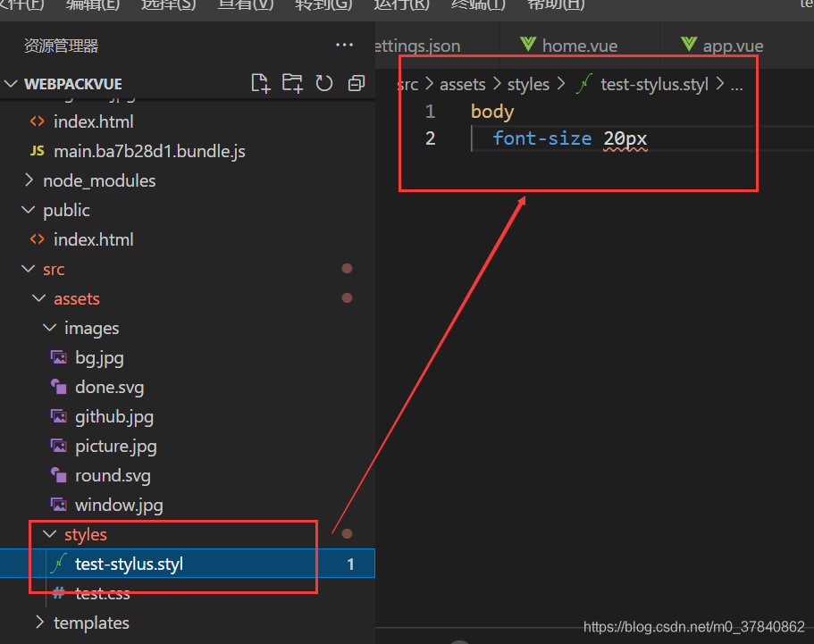Click the SVG icon beside done.svg
The image size is (814, 644).
59,387
